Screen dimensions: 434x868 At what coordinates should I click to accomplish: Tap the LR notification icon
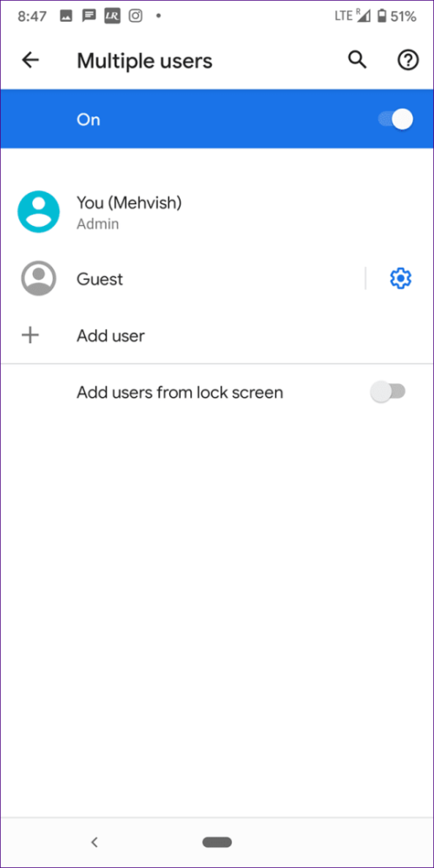click(112, 16)
